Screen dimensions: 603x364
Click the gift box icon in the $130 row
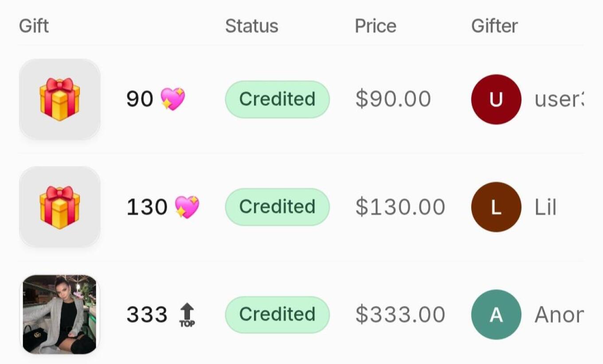click(60, 207)
